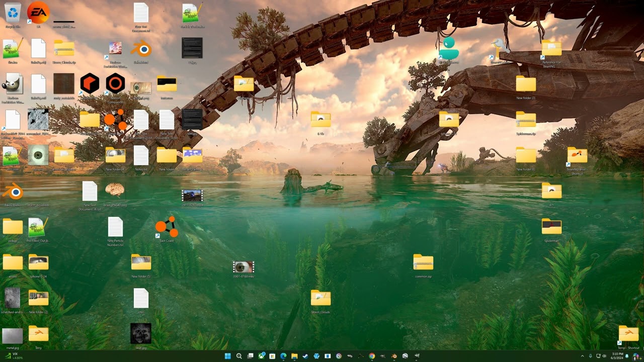Open the pickup folder
The image size is (644, 362).
pos(13,227)
